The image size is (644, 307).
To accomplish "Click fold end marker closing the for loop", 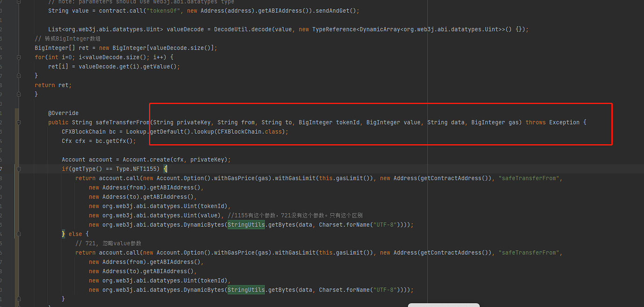I will coord(19,76).
